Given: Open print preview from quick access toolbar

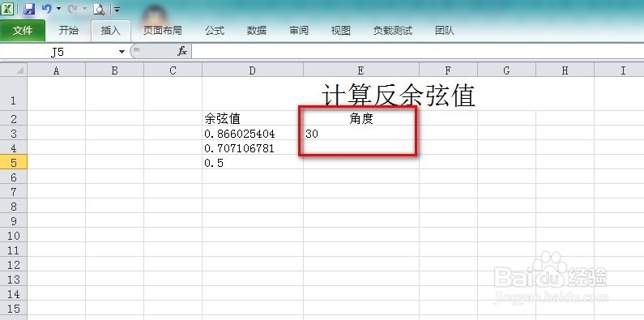Looking at the screenshot, I should [99, 9].
